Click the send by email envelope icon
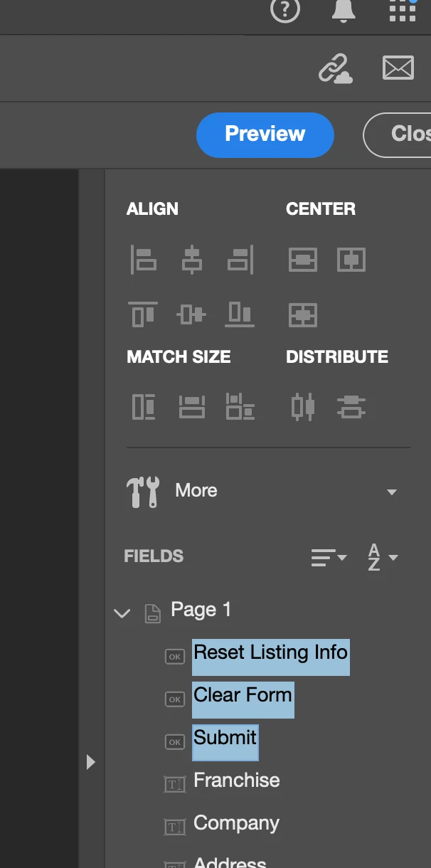 pos(398,68)
